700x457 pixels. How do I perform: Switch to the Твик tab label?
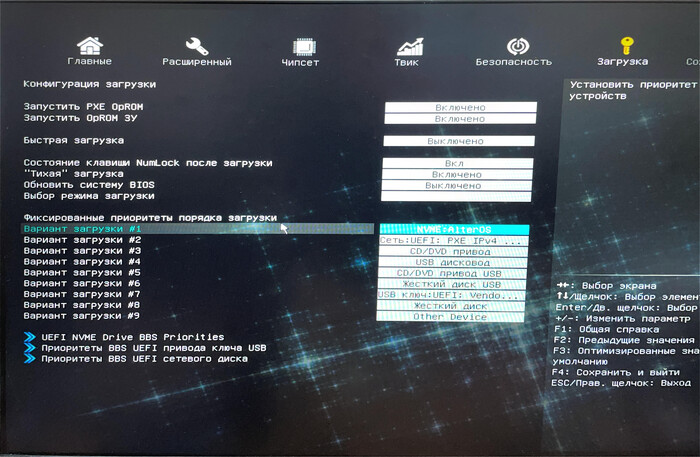tap(406, 62)
